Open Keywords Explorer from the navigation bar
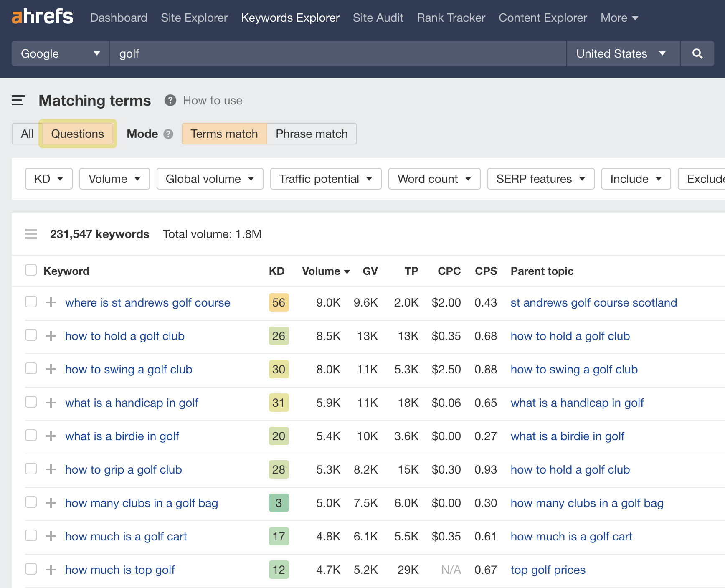The image size is (725, 588). (290, 18)
